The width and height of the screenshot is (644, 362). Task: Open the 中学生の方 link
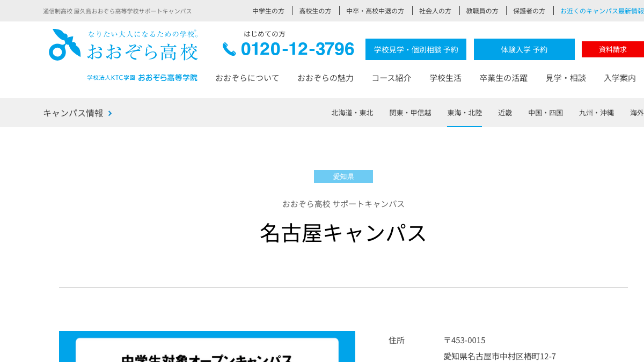(x=268, y=11)
